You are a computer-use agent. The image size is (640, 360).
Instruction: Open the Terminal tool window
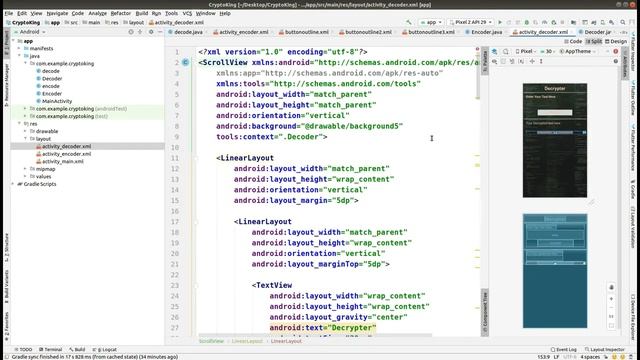point(50,349)
